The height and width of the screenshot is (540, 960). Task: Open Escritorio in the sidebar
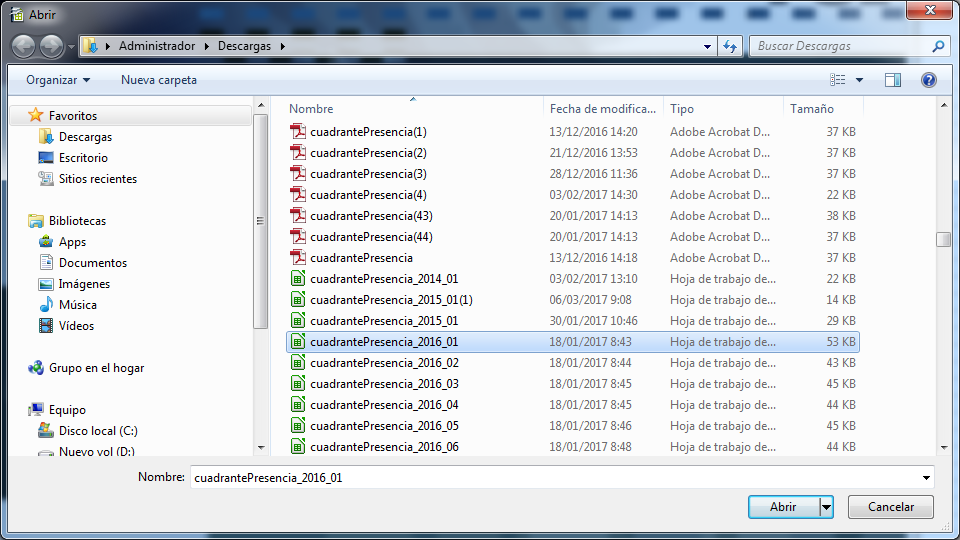tap(83, 158)
